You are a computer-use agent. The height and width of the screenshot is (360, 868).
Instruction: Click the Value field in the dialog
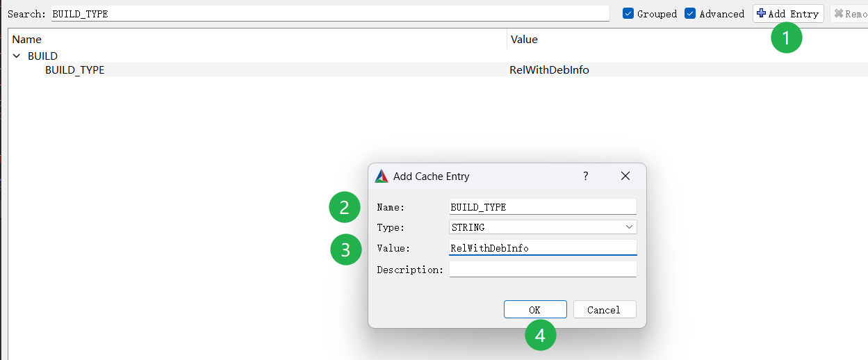coord(543,248)
